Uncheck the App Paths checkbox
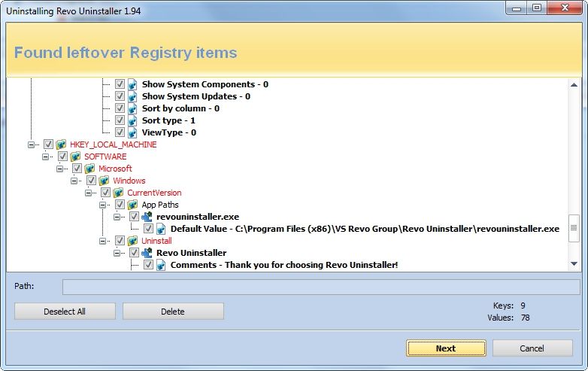Image resolution: width=588 pixels, height=371 pixels. 120,204
